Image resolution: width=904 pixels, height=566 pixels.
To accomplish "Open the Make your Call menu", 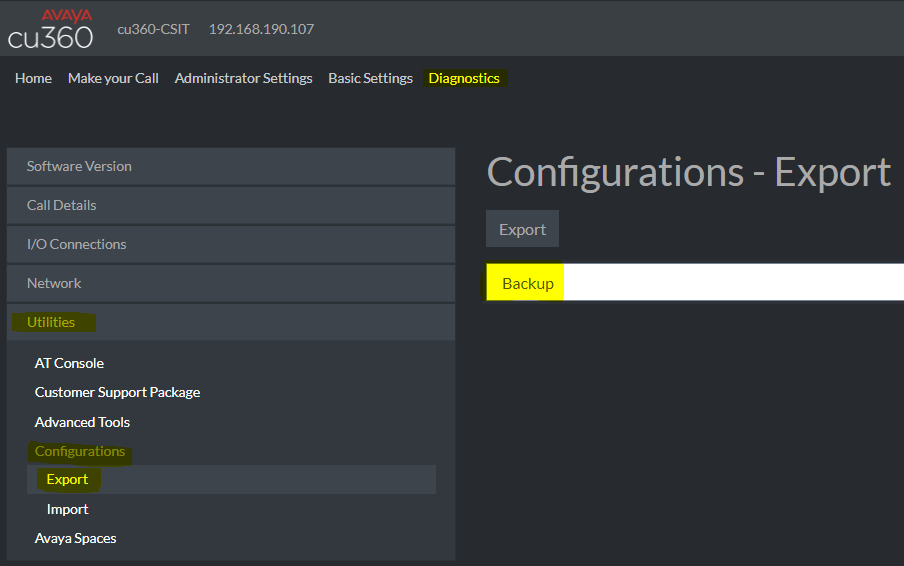I will coord(113,78).
